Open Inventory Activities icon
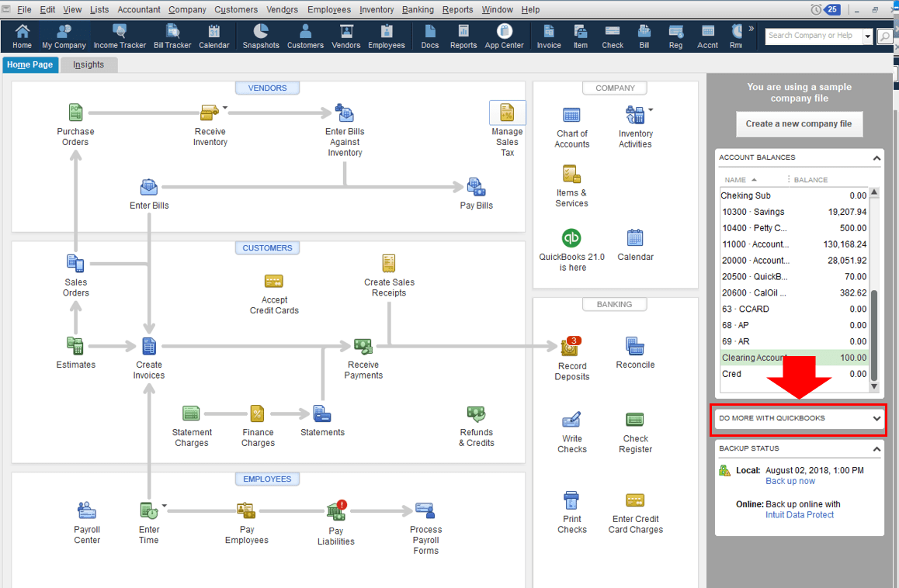 point(635,115)
